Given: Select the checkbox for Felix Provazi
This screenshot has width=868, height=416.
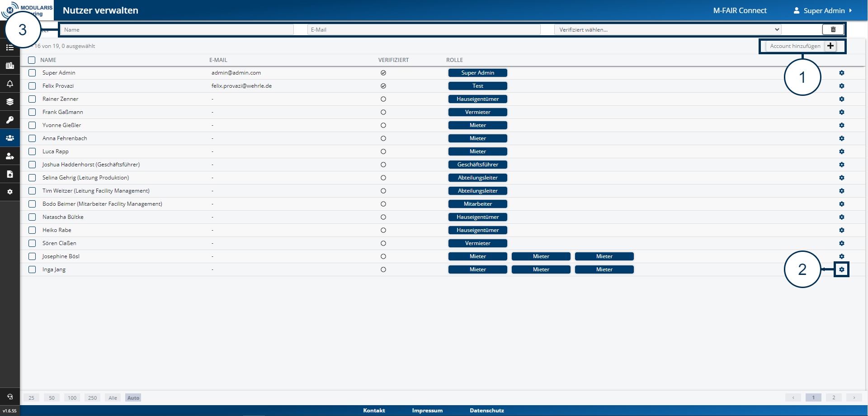Looking at the screenshot, I should 32,86.
